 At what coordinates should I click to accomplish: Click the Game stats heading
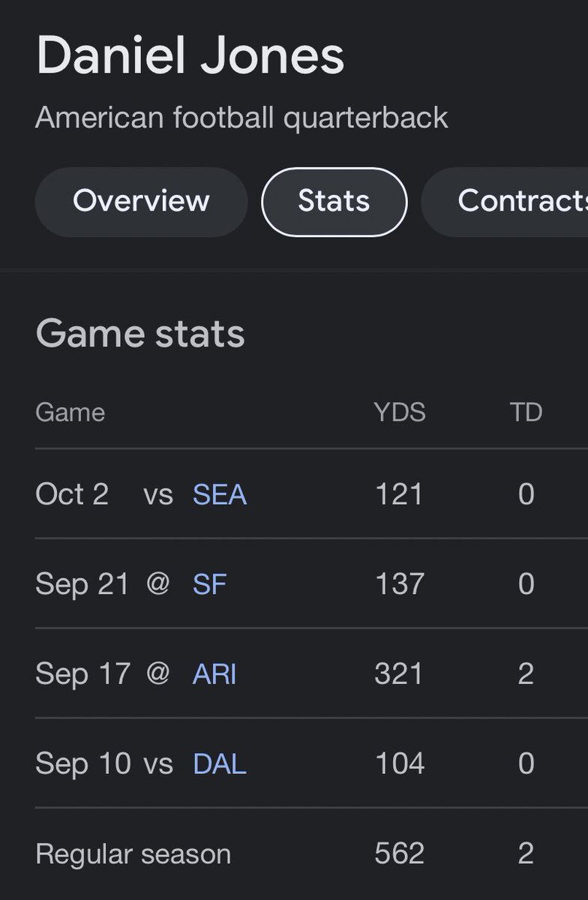(140, 334)
